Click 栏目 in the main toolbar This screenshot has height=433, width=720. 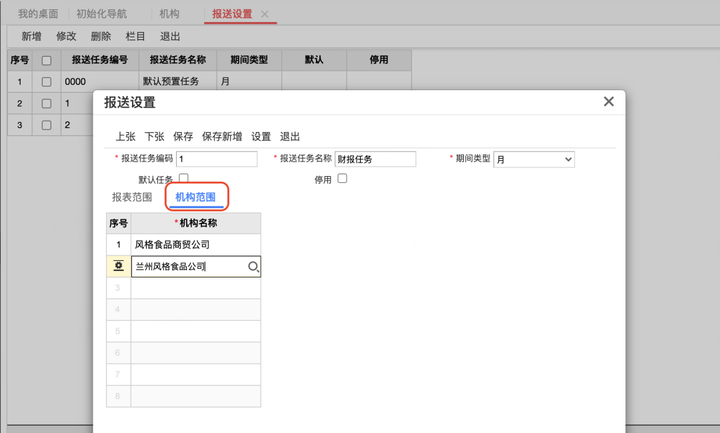(x=135, y=36)
